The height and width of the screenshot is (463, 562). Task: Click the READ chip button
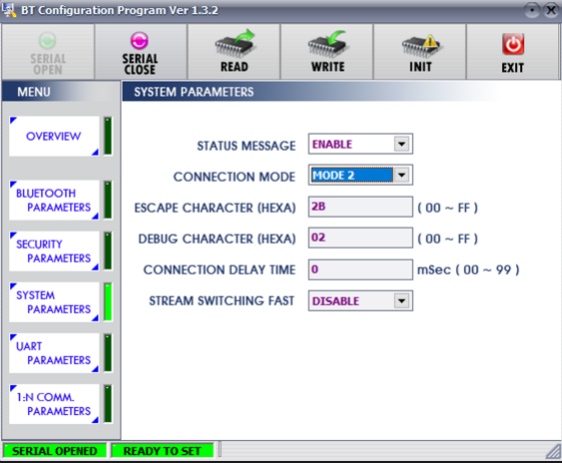coord(234,52)
